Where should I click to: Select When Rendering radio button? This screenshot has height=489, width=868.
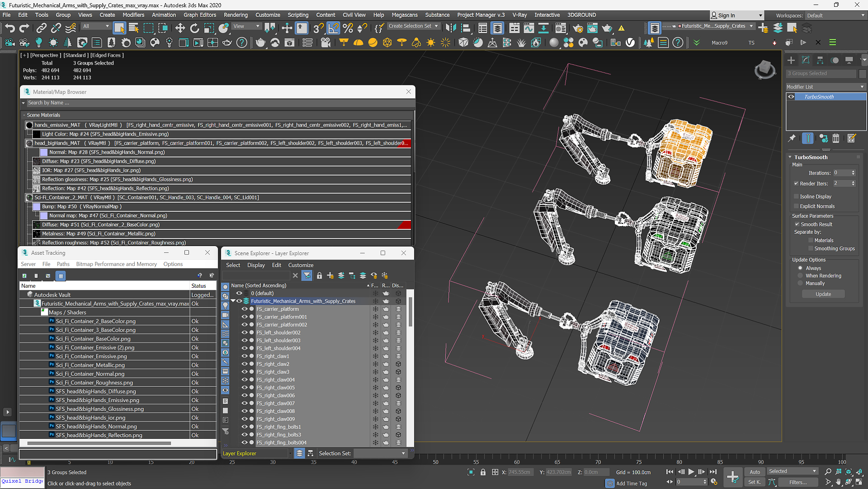pos(800,275)
